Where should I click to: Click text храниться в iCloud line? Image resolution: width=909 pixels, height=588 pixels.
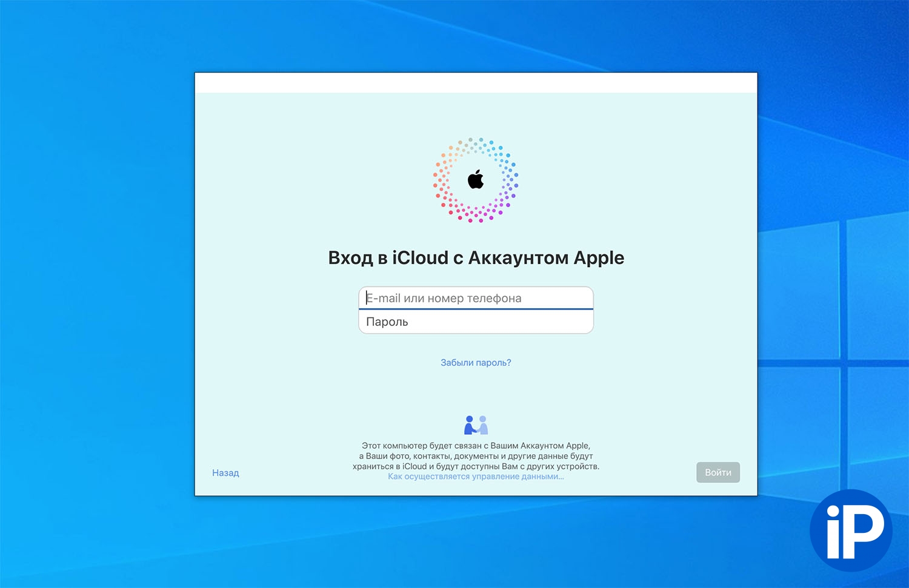tap(476, 466)
